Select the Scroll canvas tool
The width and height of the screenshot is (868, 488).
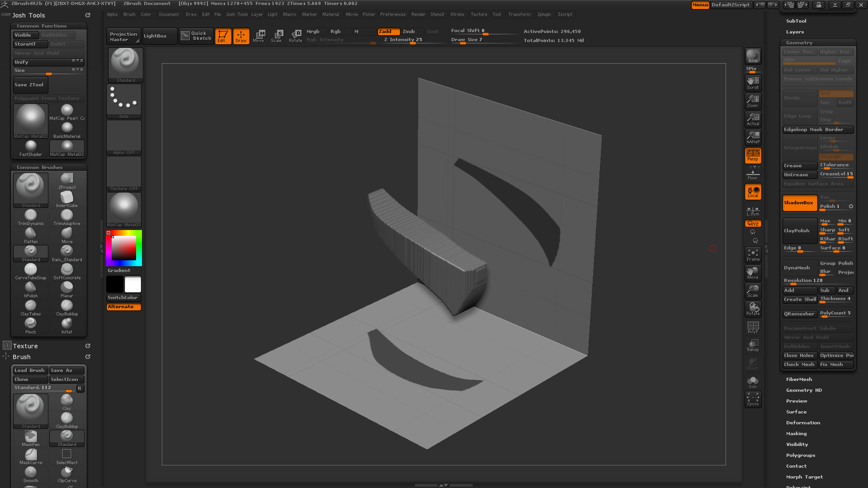753,83
